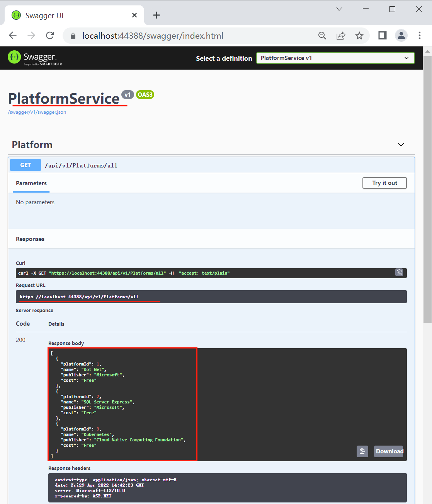
Task: Maximize the browser window
Action: point(392,9)
